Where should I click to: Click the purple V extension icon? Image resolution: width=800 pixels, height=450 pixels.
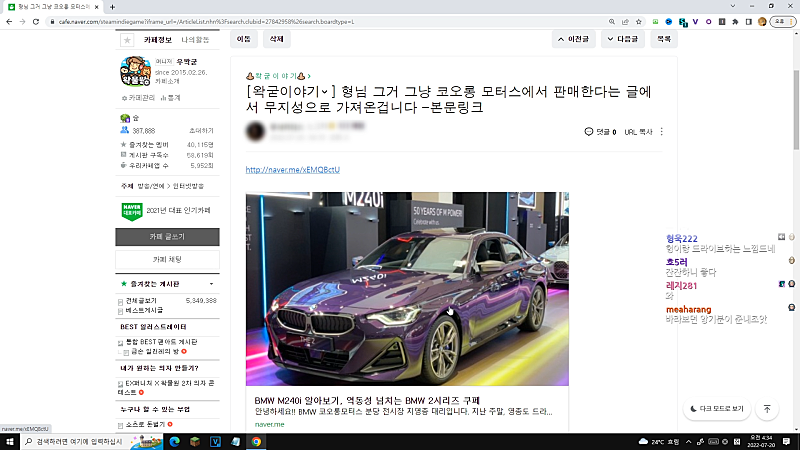(695, 22)
